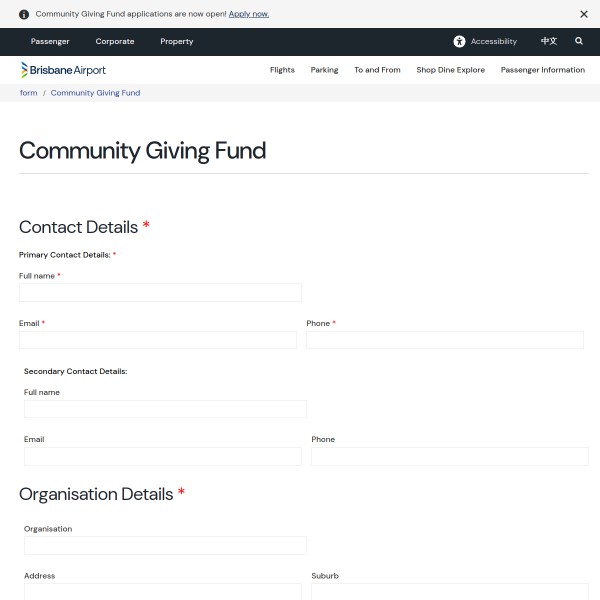The width and height of the screenshot is (600, 600).
Task: Open the Shop Dine Explore menu
Action: click(x=450, y=70)
